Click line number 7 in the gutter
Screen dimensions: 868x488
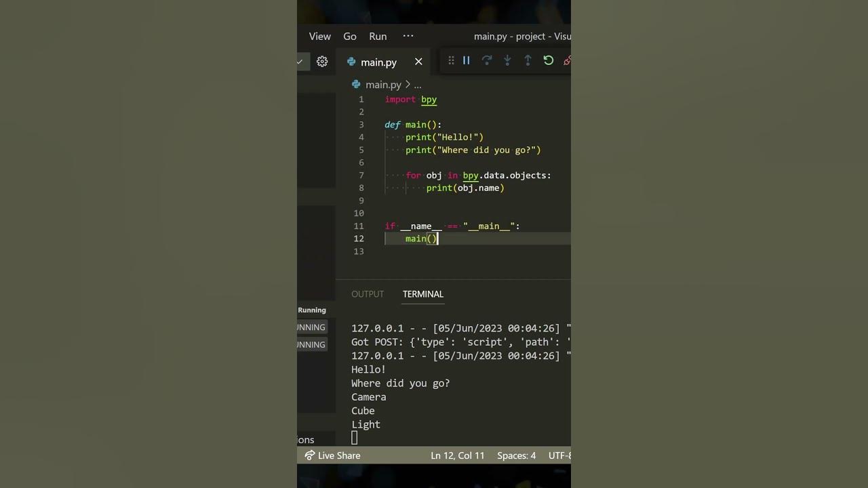point(361,176)
